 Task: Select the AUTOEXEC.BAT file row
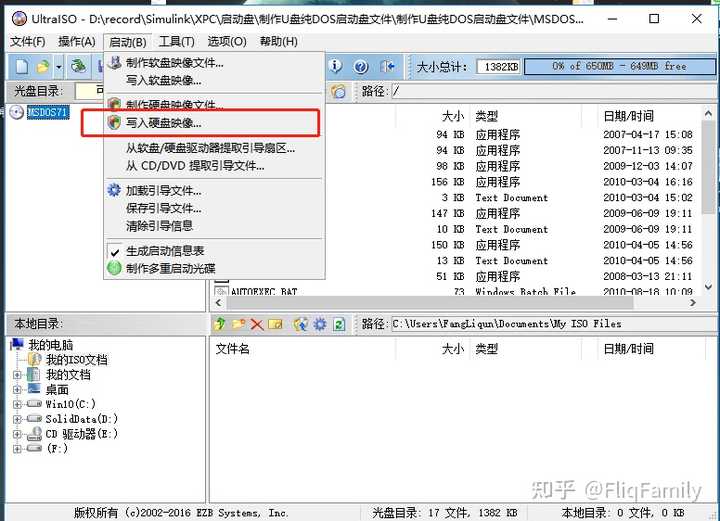[x=456, y=291]
